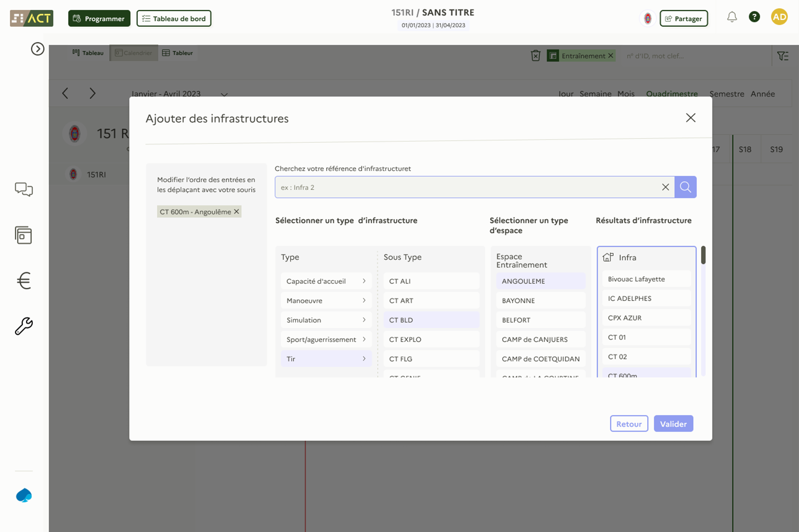Open the calendar windows sidebar icon
The image size is (799, 532).
click(x=23, y=235)
